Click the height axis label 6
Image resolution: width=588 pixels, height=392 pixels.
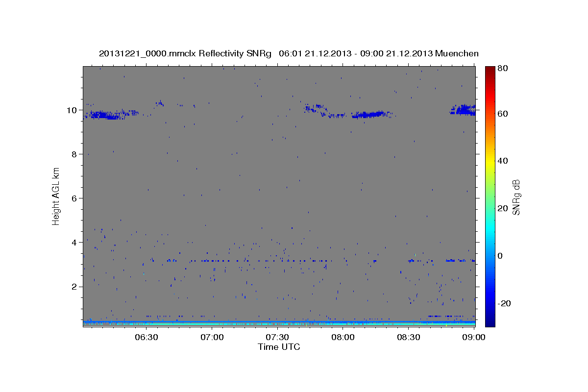[x=74, y=198]
